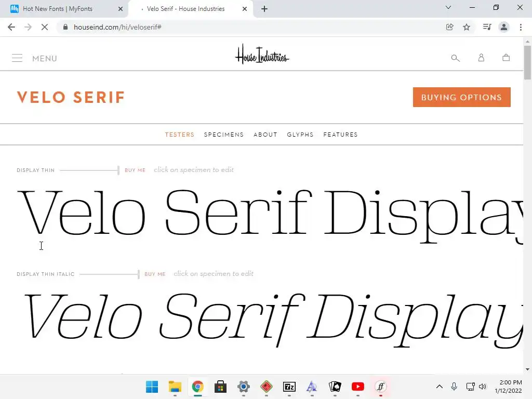Click the DISPLAY THIN ITALIC label
Screen dimensions: 532x399
click(x=46, y=274)
